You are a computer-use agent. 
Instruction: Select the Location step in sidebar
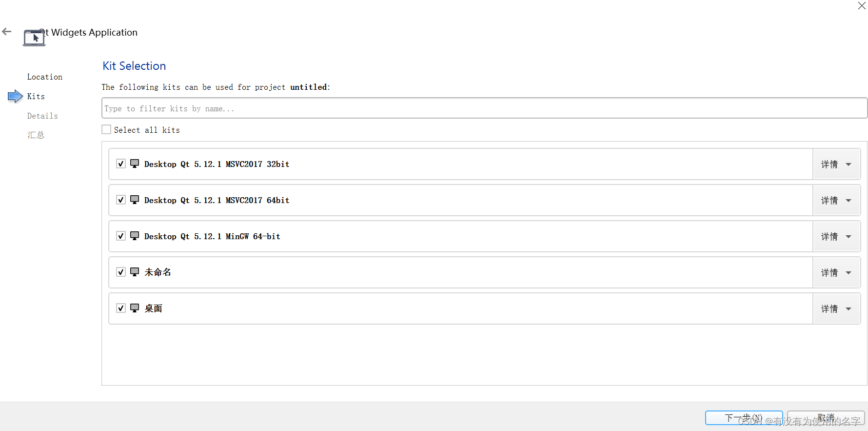tap(45, 77)
